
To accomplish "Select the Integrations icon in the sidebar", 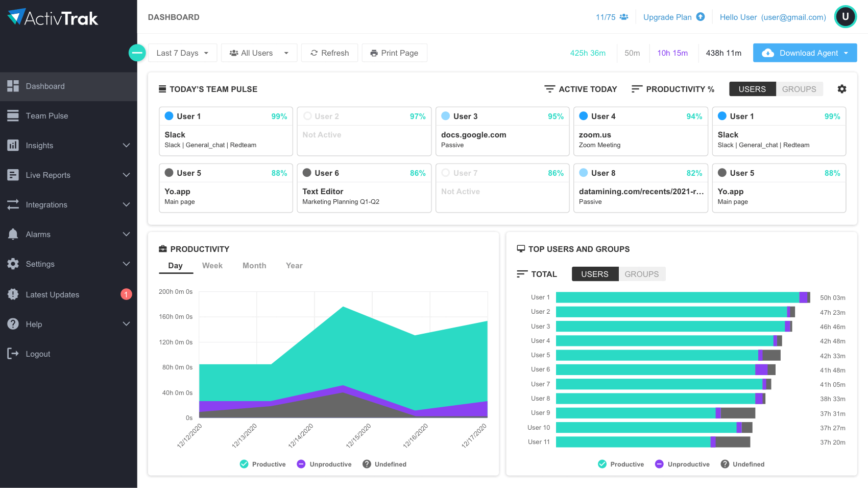I will click(x=13, y=204).
